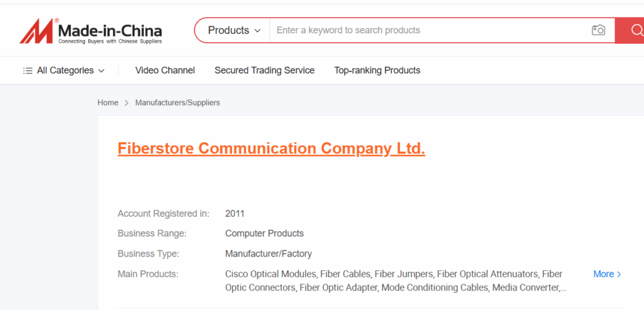Image resolution: width=644 pixels, height=310 pixels.
Task: Click the Main Products description text
Action: (396, 281)
